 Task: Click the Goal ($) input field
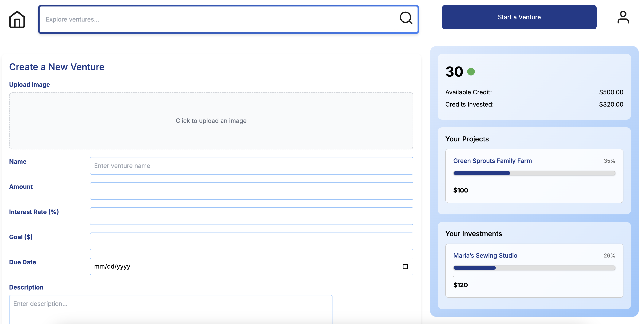pyautogui.click(x=251, y=241)
